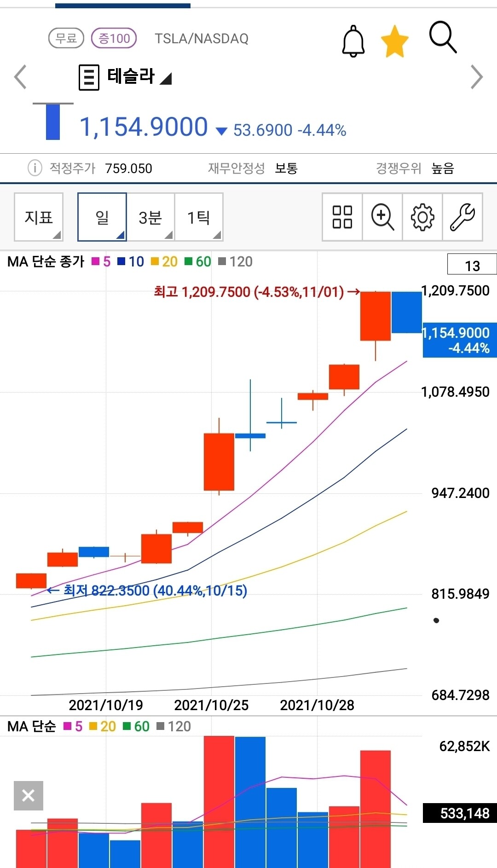The image size is (497, 868).
Task: Click the 증100 margin badge
Action: (114, 38)
